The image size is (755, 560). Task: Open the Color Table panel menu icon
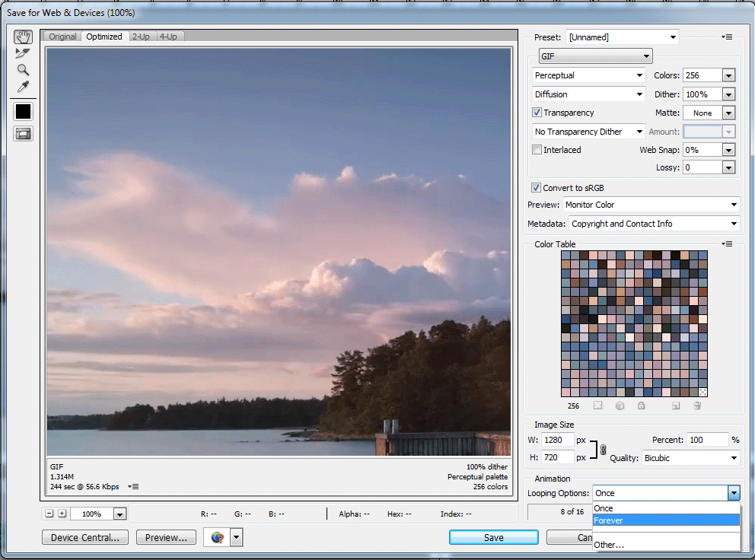click(x=728, y=244)
